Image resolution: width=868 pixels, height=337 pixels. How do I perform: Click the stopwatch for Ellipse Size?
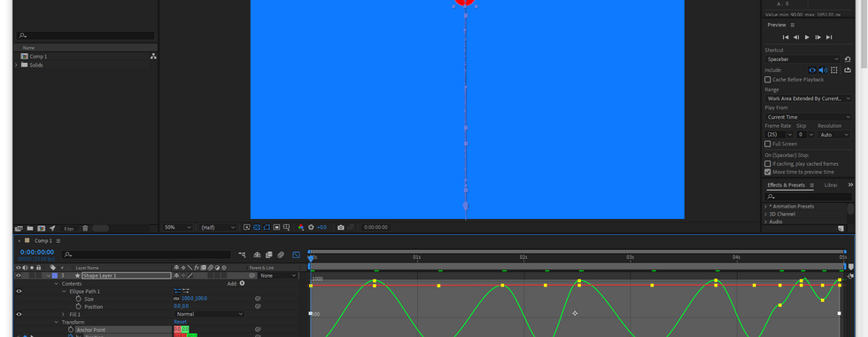pyautogui.click(x=78, y=299)
